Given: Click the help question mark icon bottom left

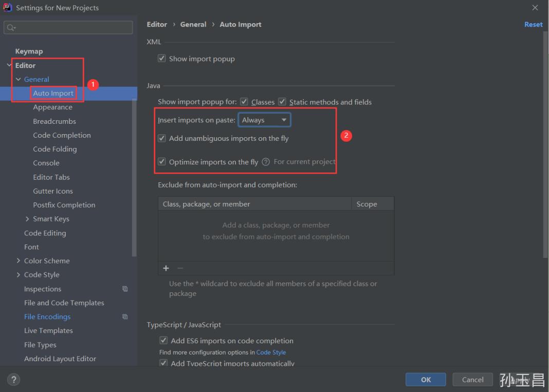Looking at the screenshot, I should tap(13, 379).
